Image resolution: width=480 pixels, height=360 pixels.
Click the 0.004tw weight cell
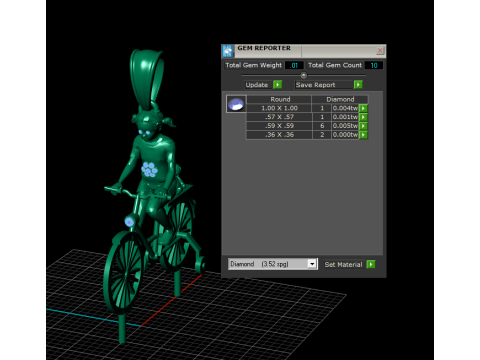coord(345,108)
